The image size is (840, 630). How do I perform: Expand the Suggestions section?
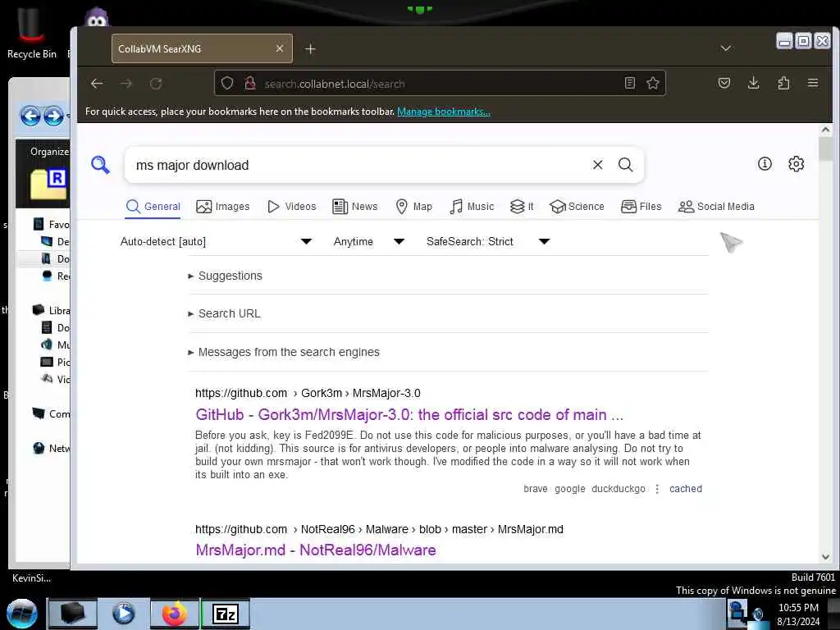pyautogui.click(x=225, y=276)
